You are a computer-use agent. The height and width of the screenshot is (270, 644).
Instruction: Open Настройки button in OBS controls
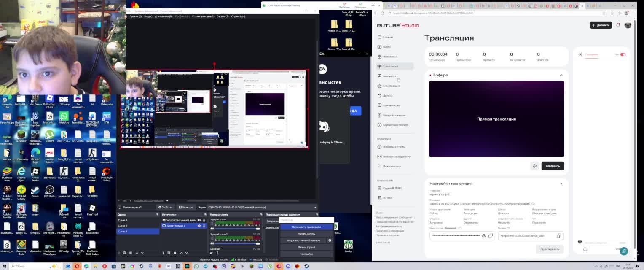pos(306,254)
